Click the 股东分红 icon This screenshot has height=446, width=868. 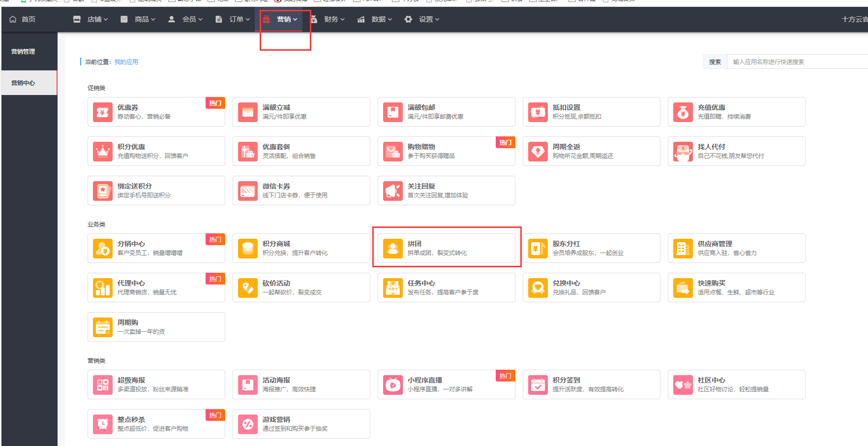[538, 249]
